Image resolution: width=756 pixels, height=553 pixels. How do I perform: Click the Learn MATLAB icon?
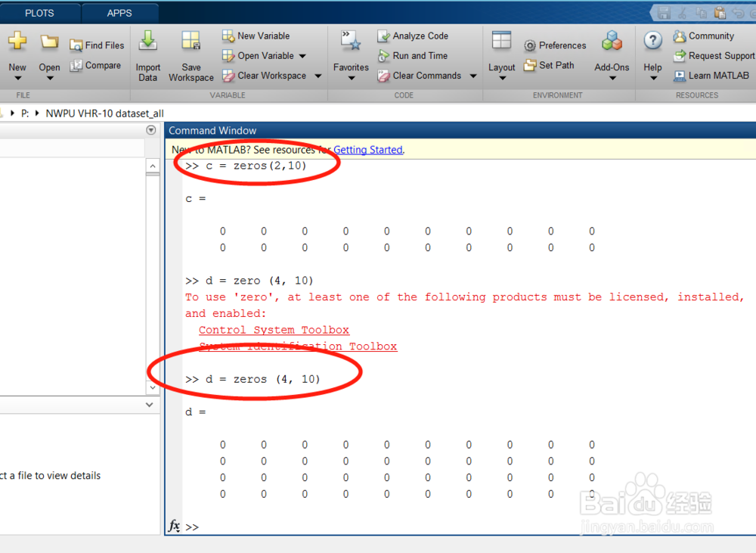pos(680,76)
